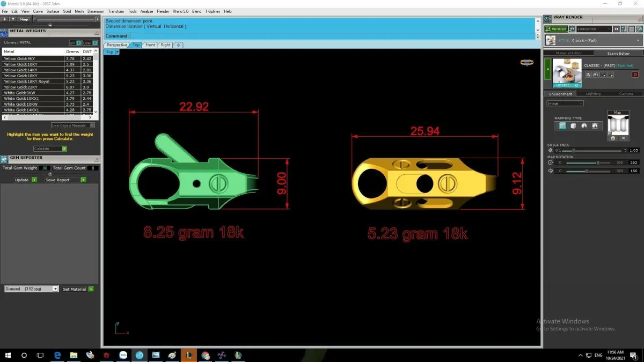Select the Yellow Gold:22KY row

click(x=47, y=87)
